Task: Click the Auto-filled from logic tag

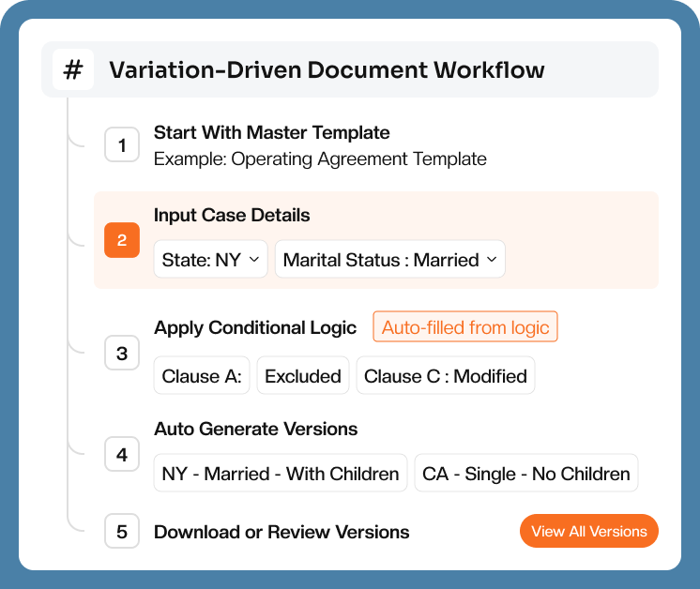Action: pos(465,327)
